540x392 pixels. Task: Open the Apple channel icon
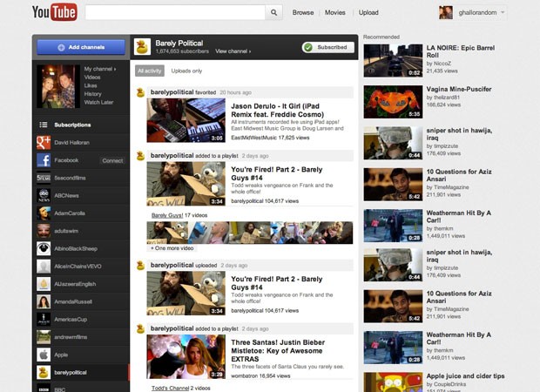pos(43,355)
